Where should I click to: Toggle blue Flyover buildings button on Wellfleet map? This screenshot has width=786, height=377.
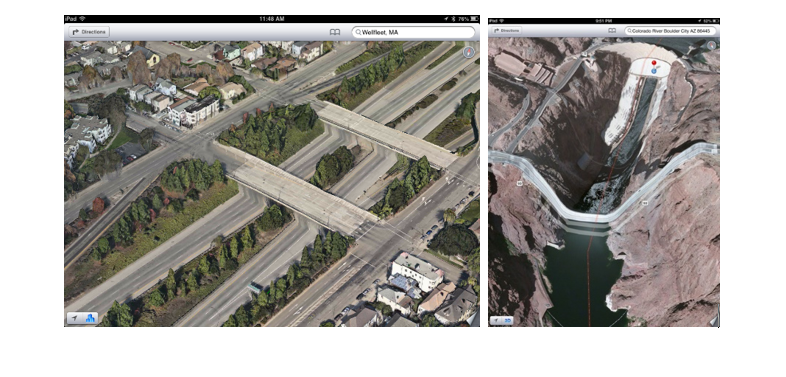coord(91,318)
